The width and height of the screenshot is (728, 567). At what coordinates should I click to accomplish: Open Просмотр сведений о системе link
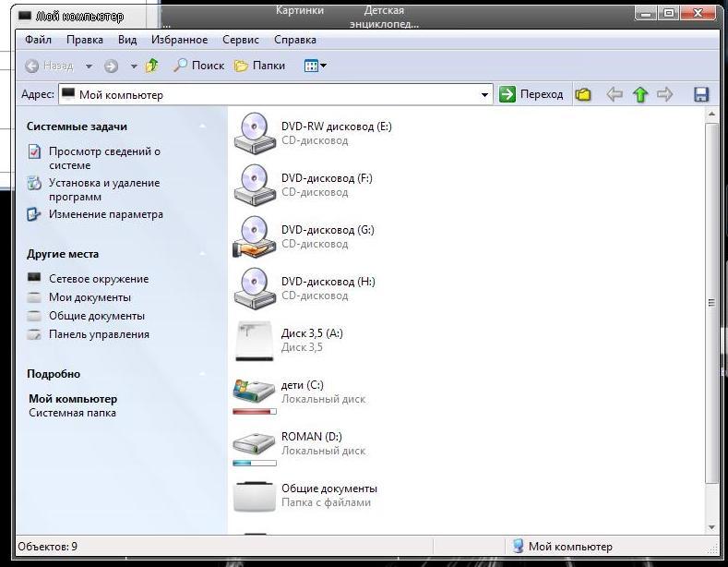click(104, 158)
